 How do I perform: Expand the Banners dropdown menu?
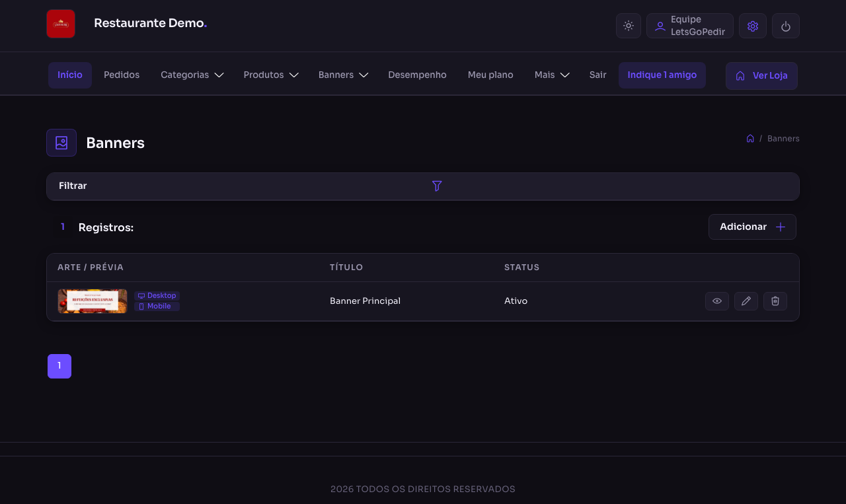tap(343, 75)
